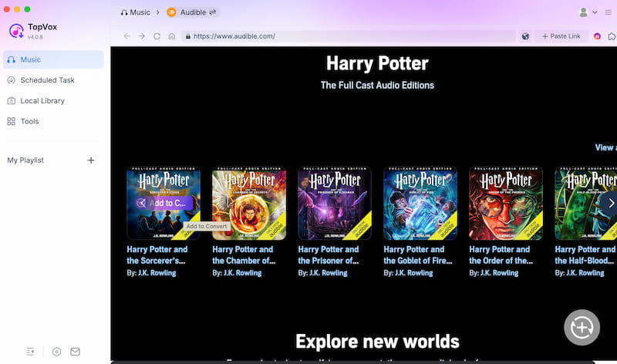The height and width of the screenshot is (364, 617).
Task: Go back with the browser back arrow
Action: click(x=126, y=36)
